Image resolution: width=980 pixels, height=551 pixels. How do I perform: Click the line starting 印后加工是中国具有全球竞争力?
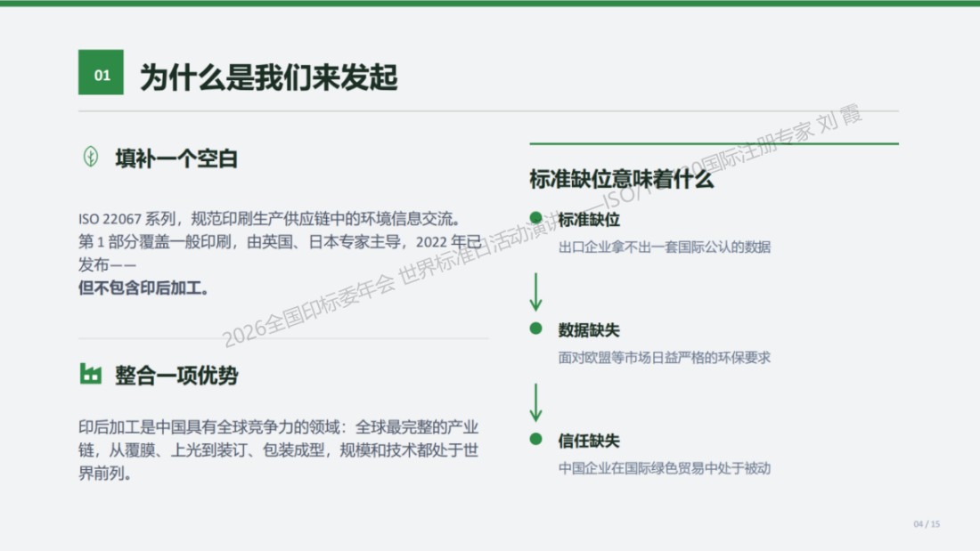click(278, 427)
